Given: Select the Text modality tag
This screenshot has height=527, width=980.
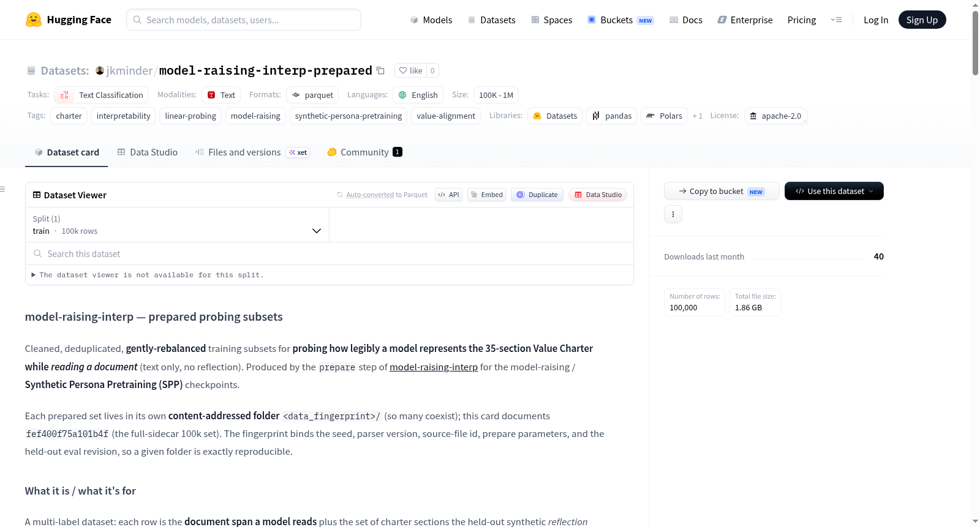Looking at the screenshot, I should [x=221, y=95].
